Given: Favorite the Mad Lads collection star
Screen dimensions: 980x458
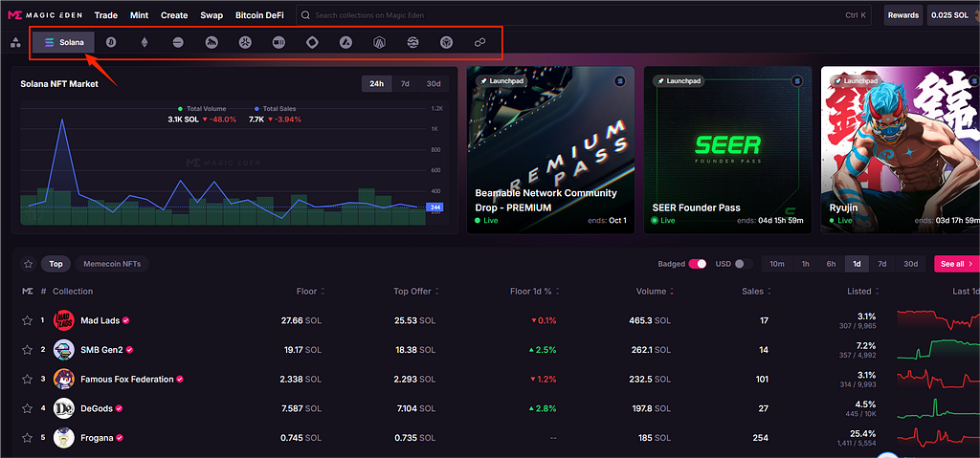Looking at the screenshot, I should click(x=27, y=320).
